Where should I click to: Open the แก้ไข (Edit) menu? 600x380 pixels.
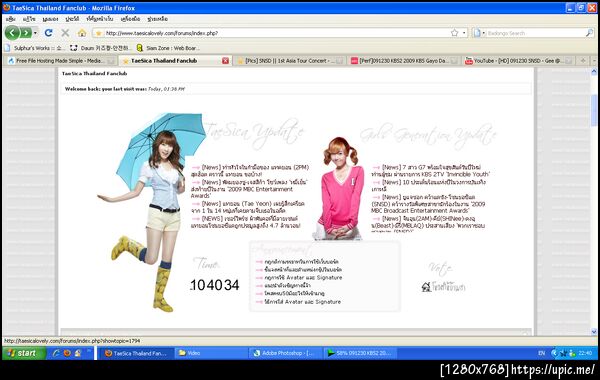(x=29, y=19)
